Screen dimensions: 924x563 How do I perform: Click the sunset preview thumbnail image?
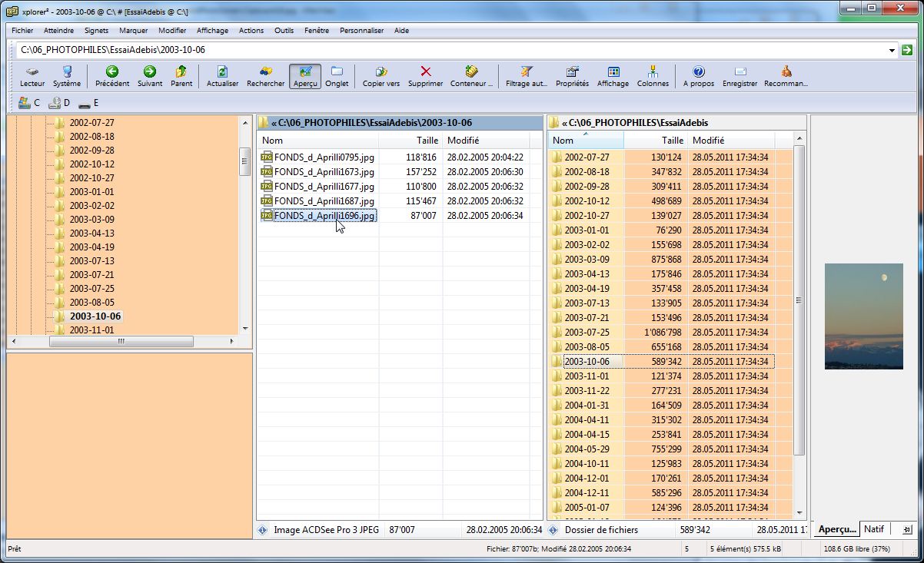(863, 316)
